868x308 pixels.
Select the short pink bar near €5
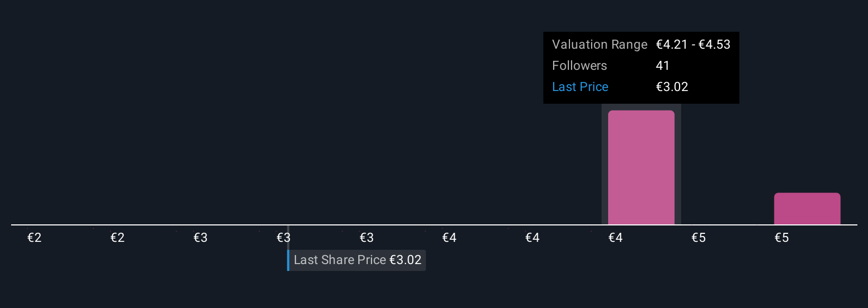click(x=807, y=209)
